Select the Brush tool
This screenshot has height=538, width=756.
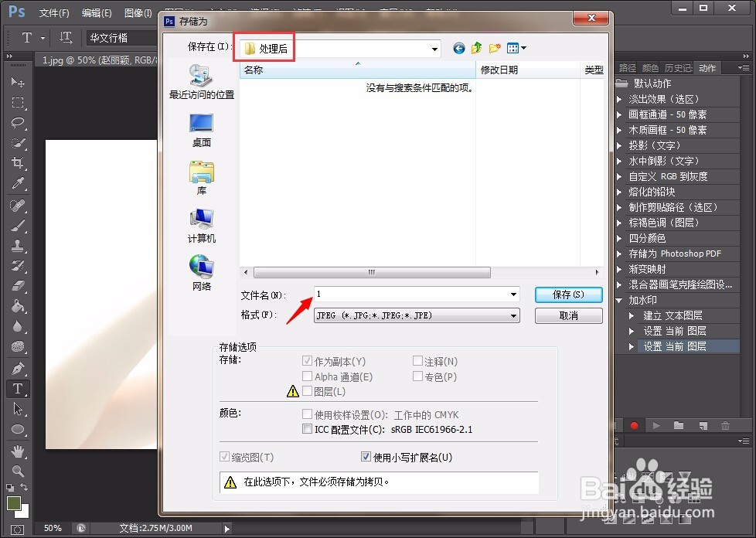[18, 226]
